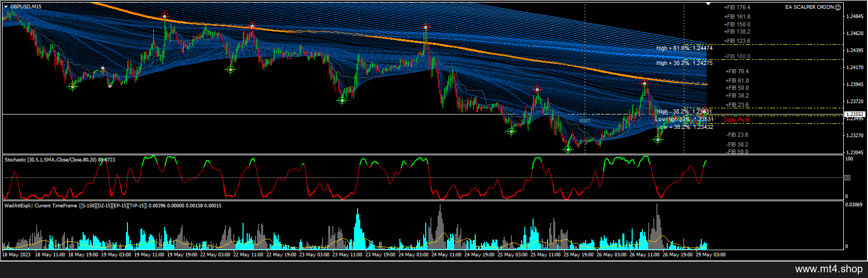Select the +FIB 176.4 label

tap(737, 8)
